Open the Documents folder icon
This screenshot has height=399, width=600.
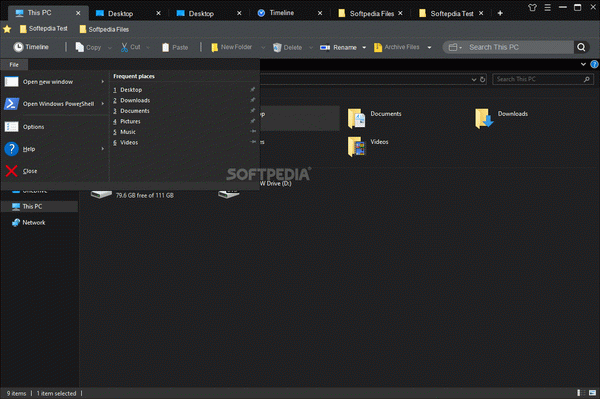(x=356, y=119)
